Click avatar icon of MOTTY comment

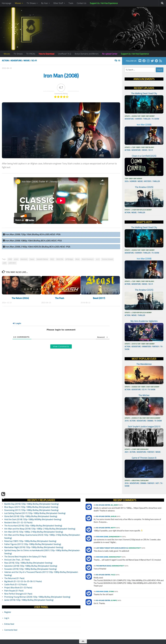coord(89,529)
